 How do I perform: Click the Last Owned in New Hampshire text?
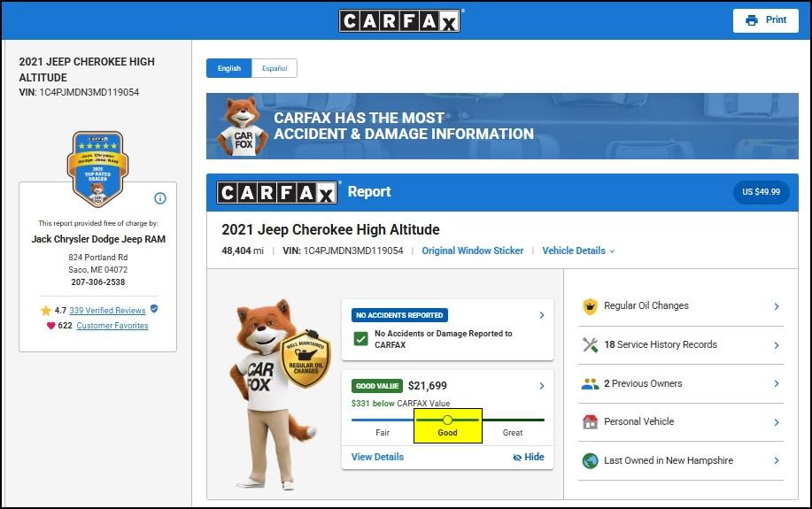pos(669,460)
